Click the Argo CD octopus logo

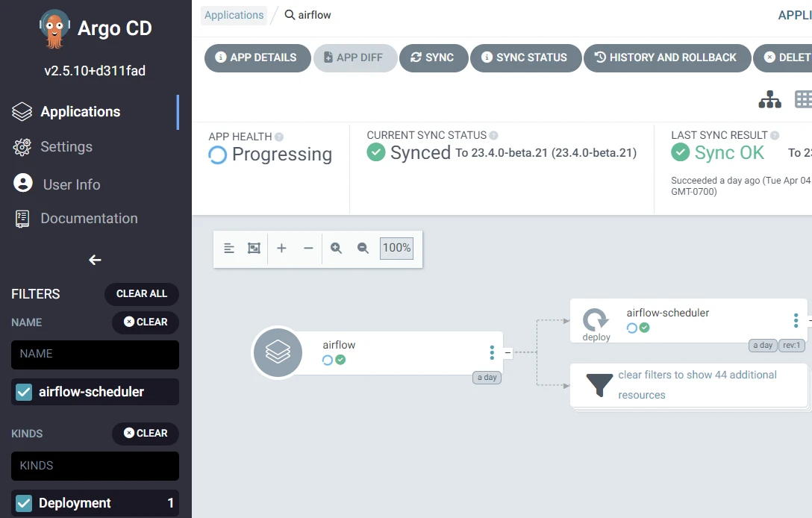coord(54,29)
